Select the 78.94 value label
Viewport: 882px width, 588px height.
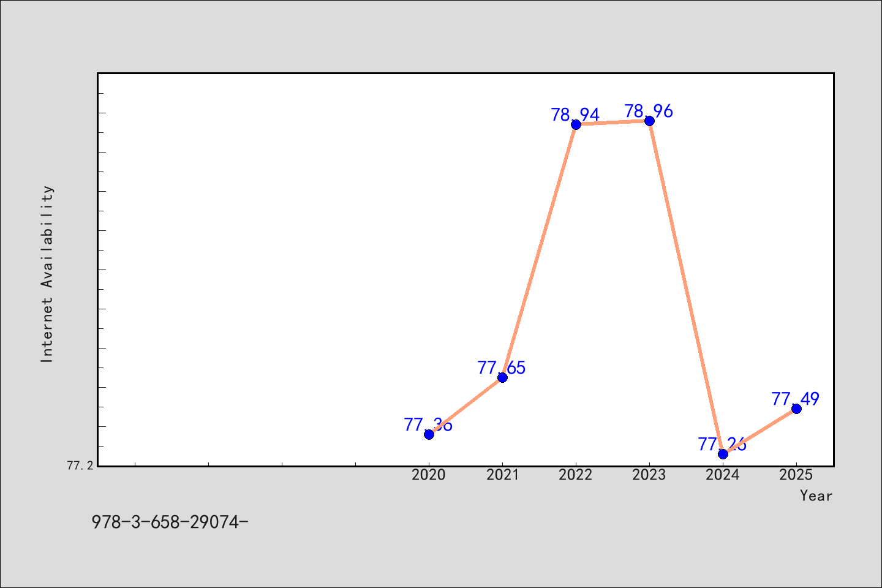[575, 115]
